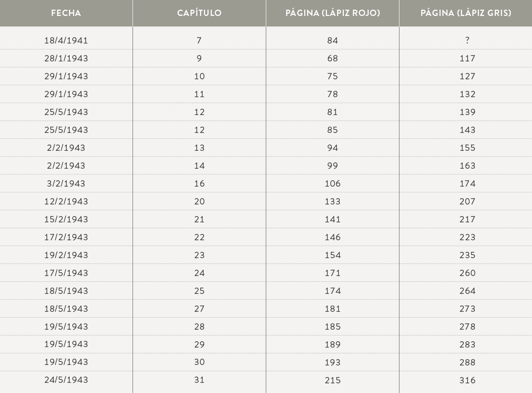
Task: Click chapter 13 cell
Action: pyautogui.click(x=199, y=148)
